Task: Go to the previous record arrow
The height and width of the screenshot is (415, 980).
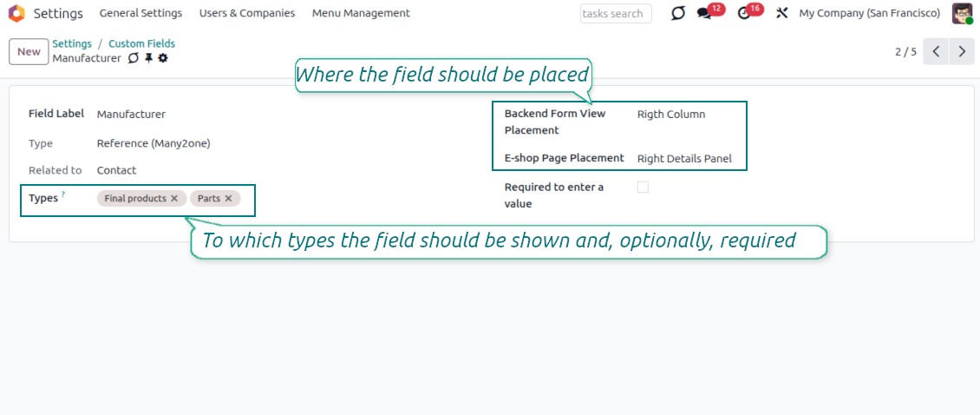Action: pos(936,52)
